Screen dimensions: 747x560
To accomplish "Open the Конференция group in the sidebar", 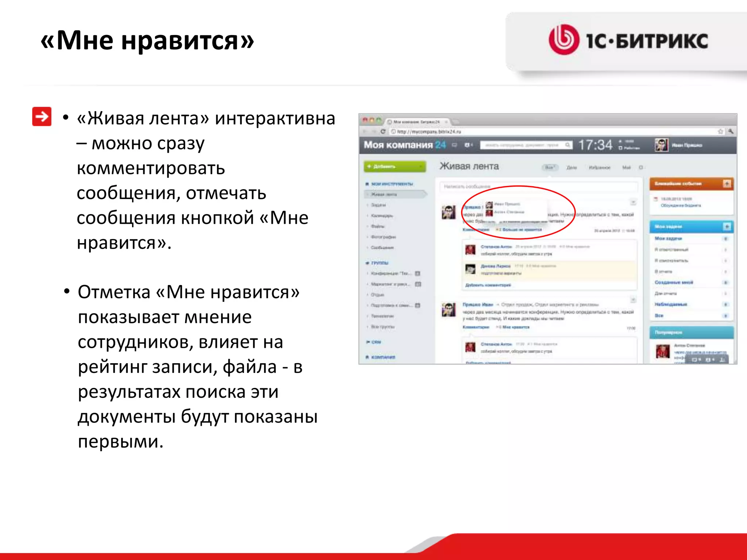I will click(391, 273).
